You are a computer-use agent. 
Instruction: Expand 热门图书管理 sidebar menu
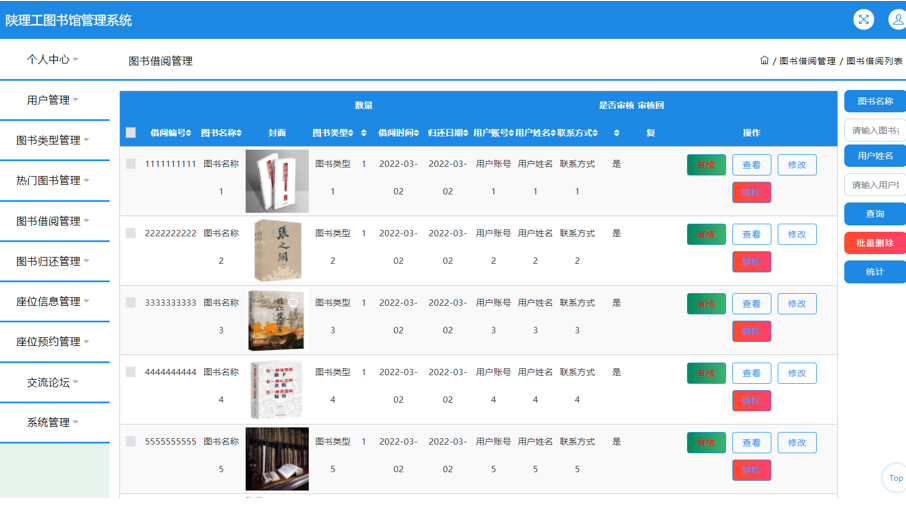(53, 180)
